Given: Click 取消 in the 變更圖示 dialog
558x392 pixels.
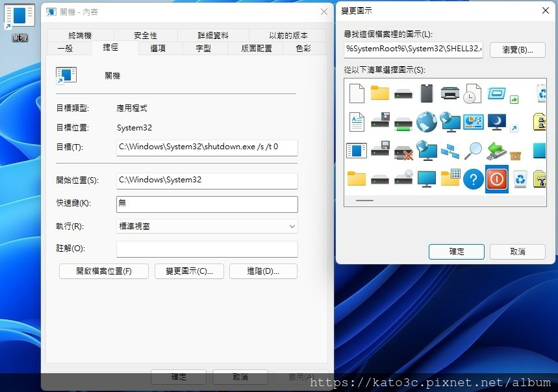Looking at the screenshot, I should tap(518, 252).
